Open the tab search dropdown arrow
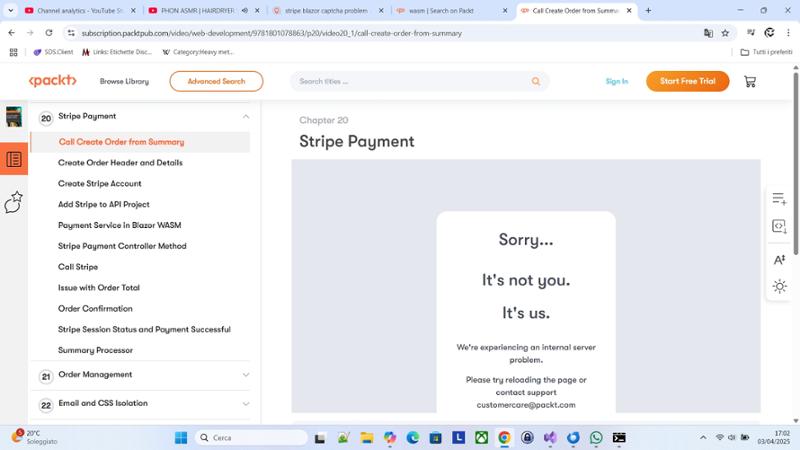 click(x=10, y=10)
